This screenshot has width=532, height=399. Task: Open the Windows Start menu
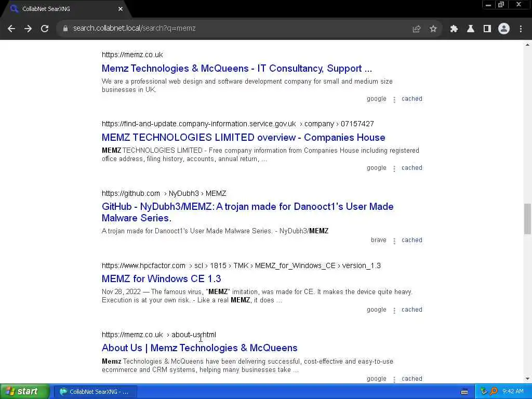25,392
